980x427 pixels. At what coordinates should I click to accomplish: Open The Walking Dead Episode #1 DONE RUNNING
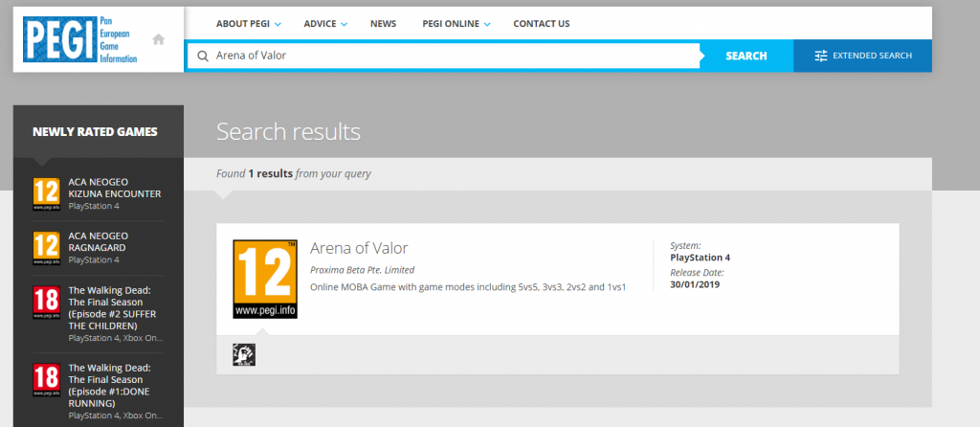[x=109, y=385]
